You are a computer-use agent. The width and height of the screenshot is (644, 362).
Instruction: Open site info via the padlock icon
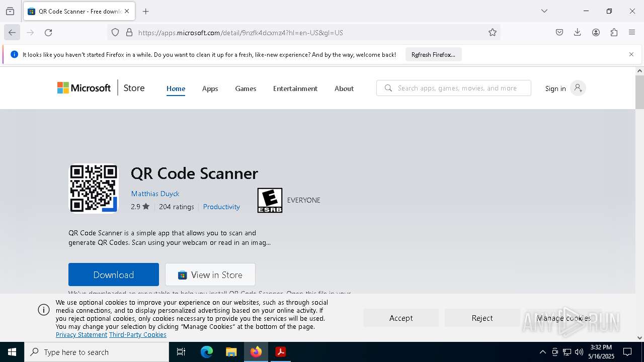tap(129, 32)
